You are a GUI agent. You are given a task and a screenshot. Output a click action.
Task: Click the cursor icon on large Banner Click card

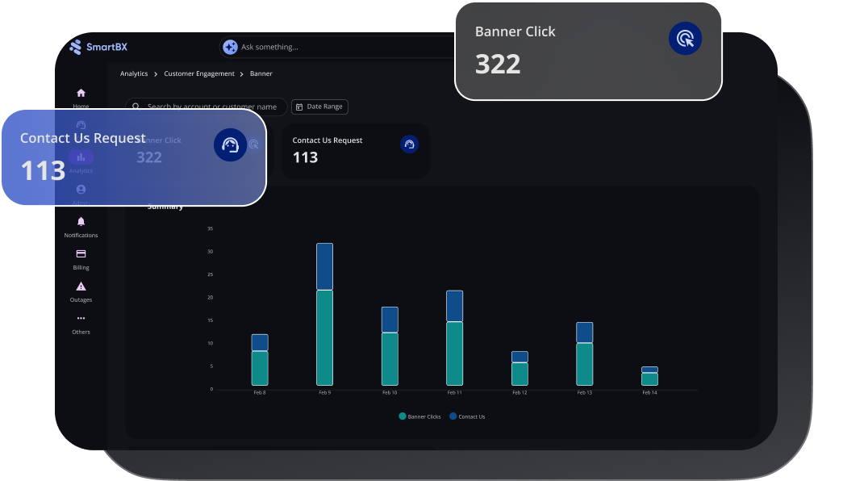click(685, 38)
